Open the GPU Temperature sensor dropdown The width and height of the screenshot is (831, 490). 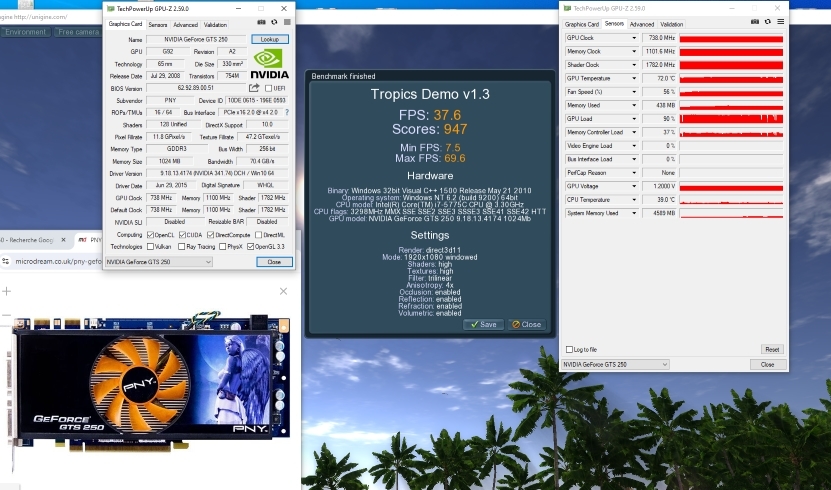[634, 78]
